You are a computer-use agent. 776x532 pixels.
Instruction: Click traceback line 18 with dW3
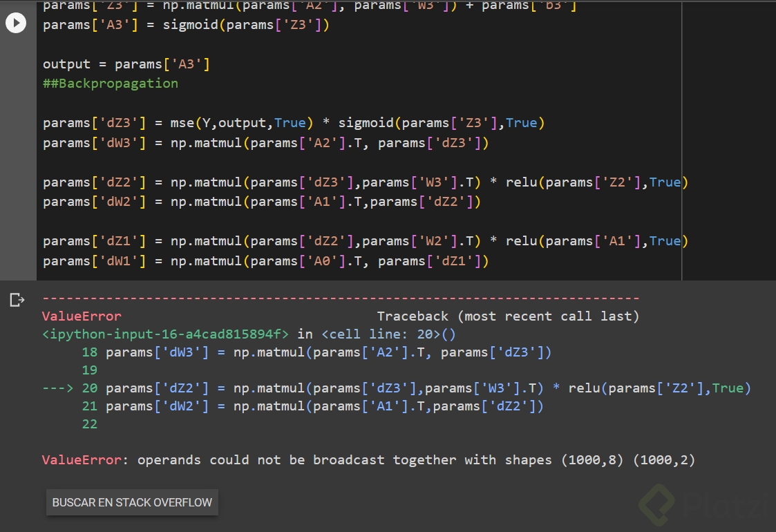(x=316, y=352)
